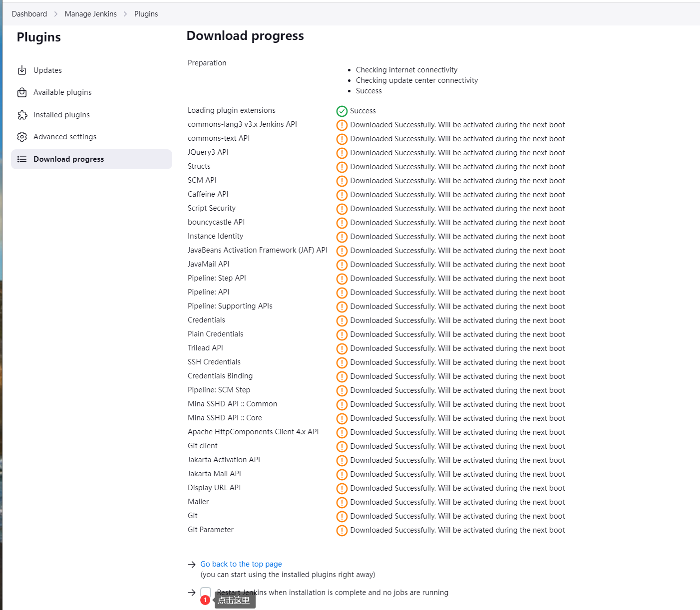Click the status icon beside bouncycastle API
The height and width of the screenshot is (610, 700).
click(342, 223)
